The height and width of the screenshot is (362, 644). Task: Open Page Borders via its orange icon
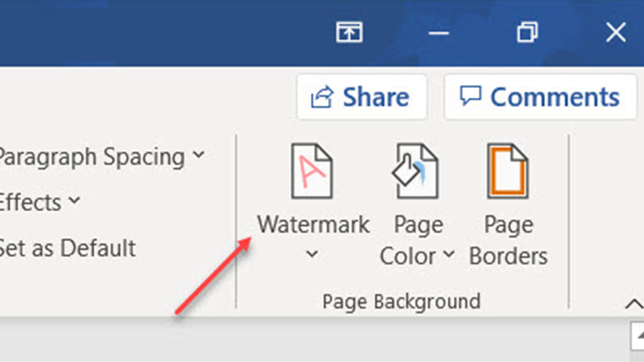click(507, 171)
